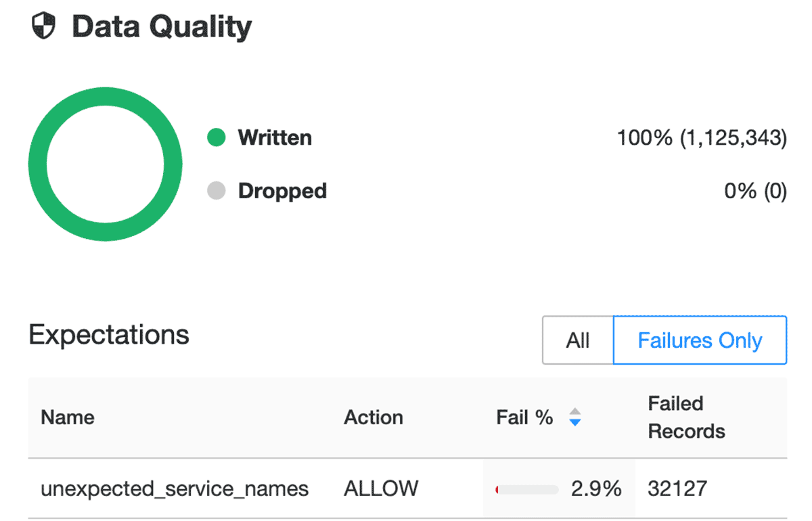
Task: Click the Data Quality shield icon
Action: [44, 27]
